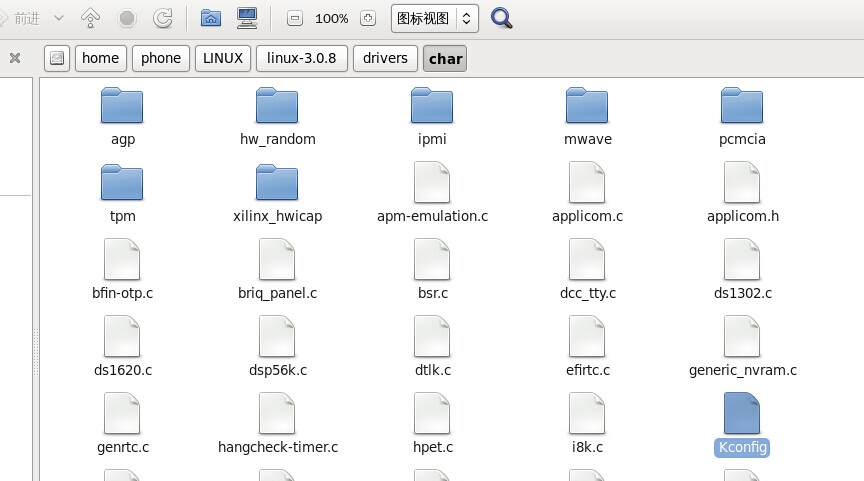Viewport: 864px width, 481px height.
Task: Select the mwave folder
Action: (x=587, y=116)
